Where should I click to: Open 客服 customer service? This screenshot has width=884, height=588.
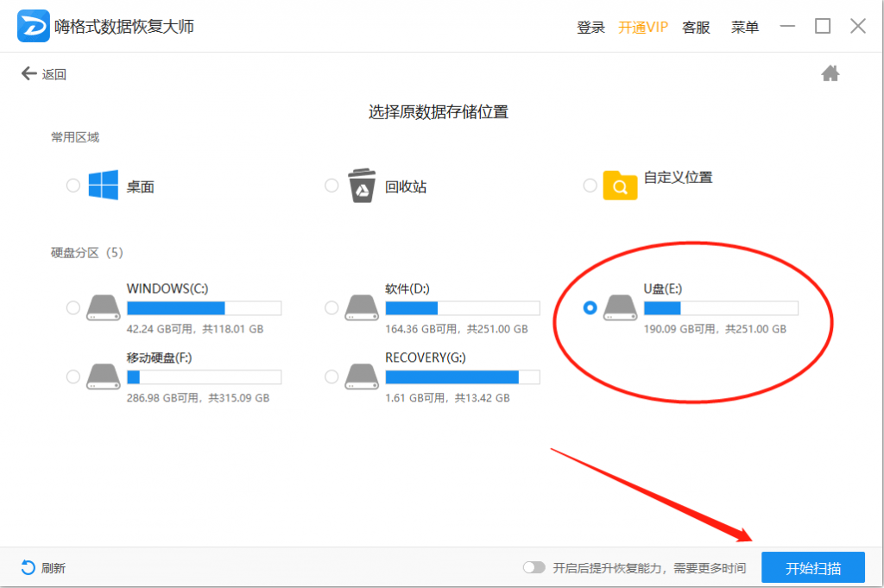pyautogui.click(x=696, y=27)
